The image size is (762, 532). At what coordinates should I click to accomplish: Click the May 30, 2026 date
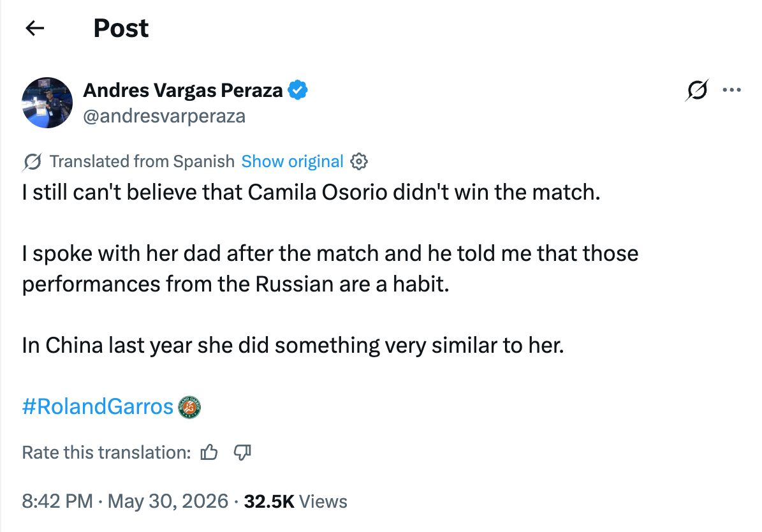click(168, 501)
